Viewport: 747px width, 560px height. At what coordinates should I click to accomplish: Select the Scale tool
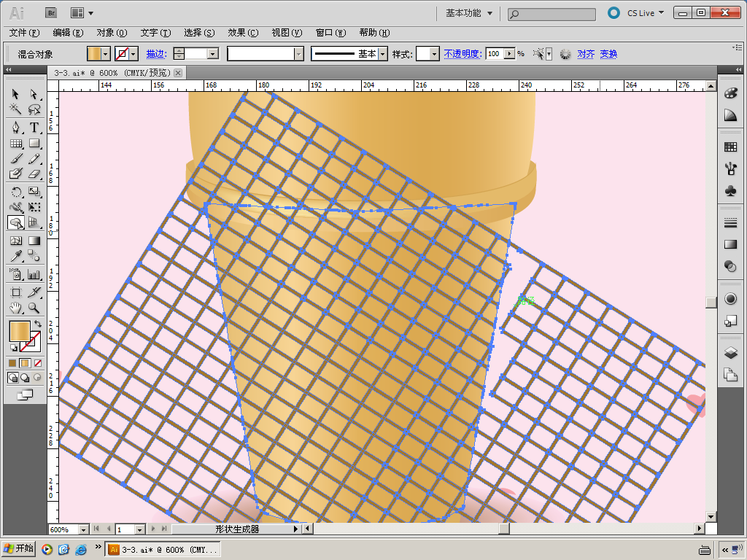tap(34, 192)
